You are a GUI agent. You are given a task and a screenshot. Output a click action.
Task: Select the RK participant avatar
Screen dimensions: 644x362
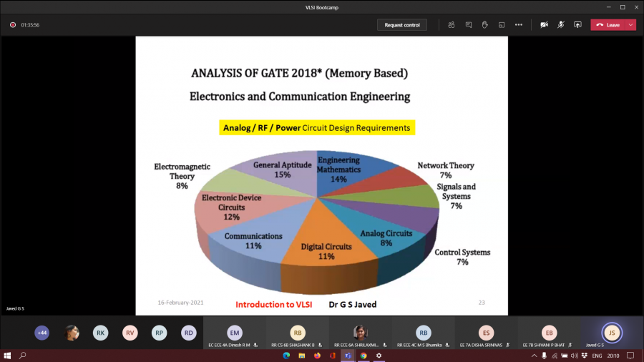coord(100,333)
